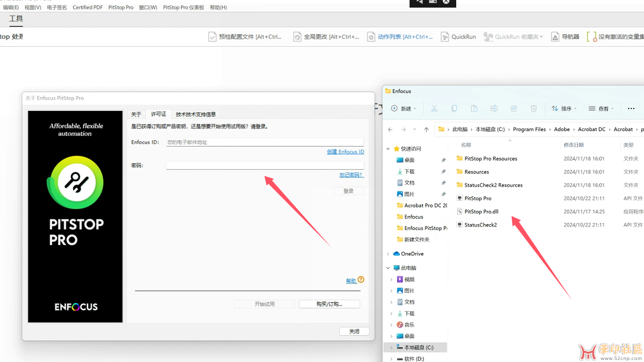Focus the 密码 password field
The width and height of the screenshot is (644, 362).
click(x=265, y=165)
